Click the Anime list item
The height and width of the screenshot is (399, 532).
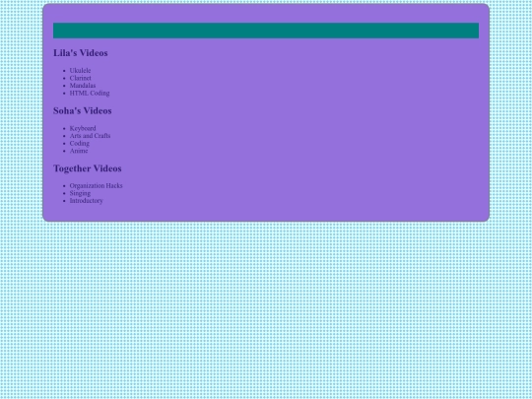click(79, 151)
